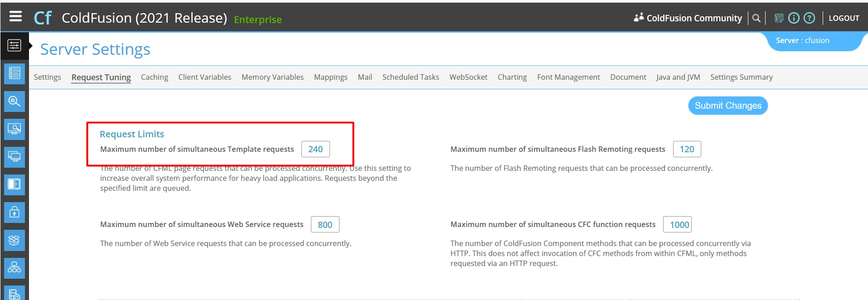This screenshot has width=868, height=300.
Task: Open the system information (i) icon
Action: click(794, 18)
